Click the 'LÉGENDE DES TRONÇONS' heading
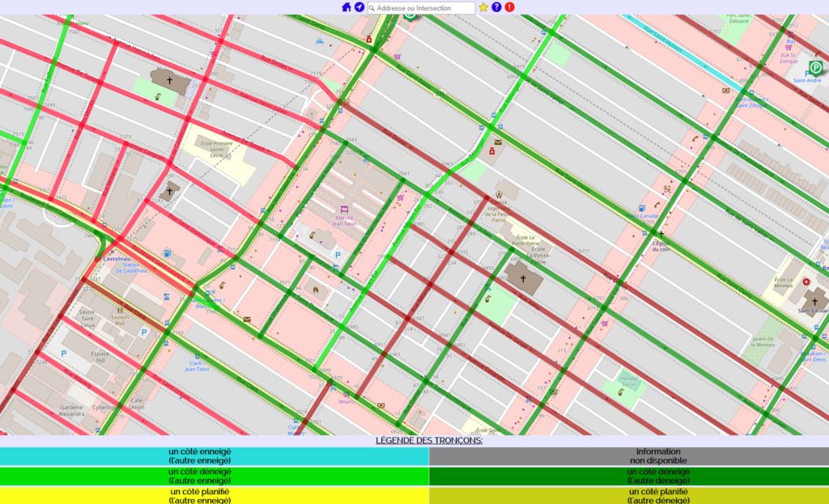This screenshot has height=504, width=829. pos(429,441)
